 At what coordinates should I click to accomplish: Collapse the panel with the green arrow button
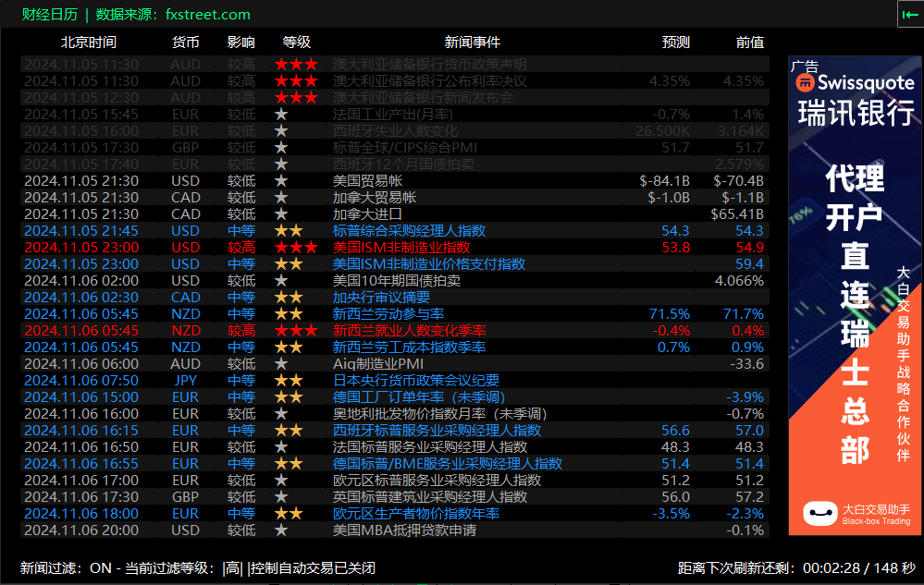point(908,15)
